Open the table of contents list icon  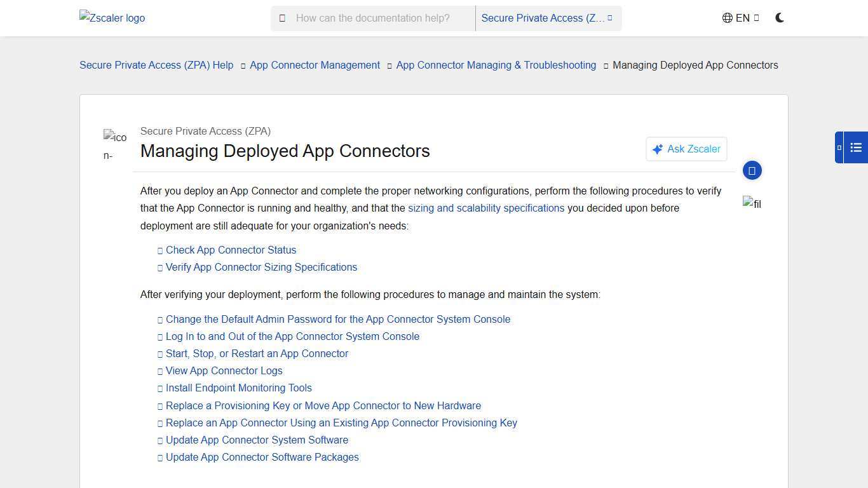coord(856,147)
